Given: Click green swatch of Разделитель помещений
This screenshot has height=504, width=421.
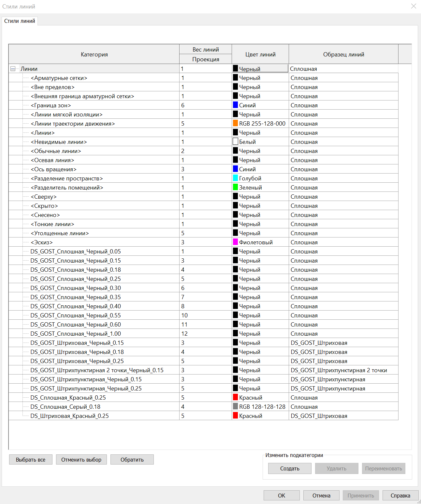Looking at the screenshot, I should click(235, 187).
